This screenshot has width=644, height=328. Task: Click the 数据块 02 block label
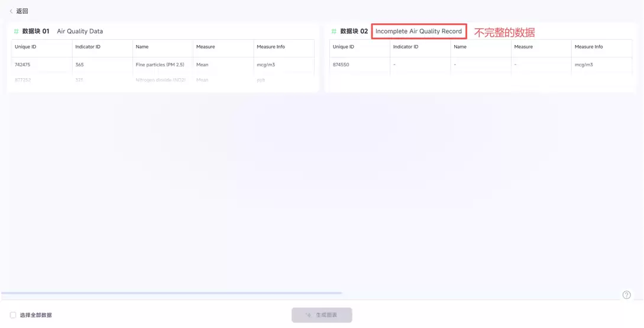354,31
